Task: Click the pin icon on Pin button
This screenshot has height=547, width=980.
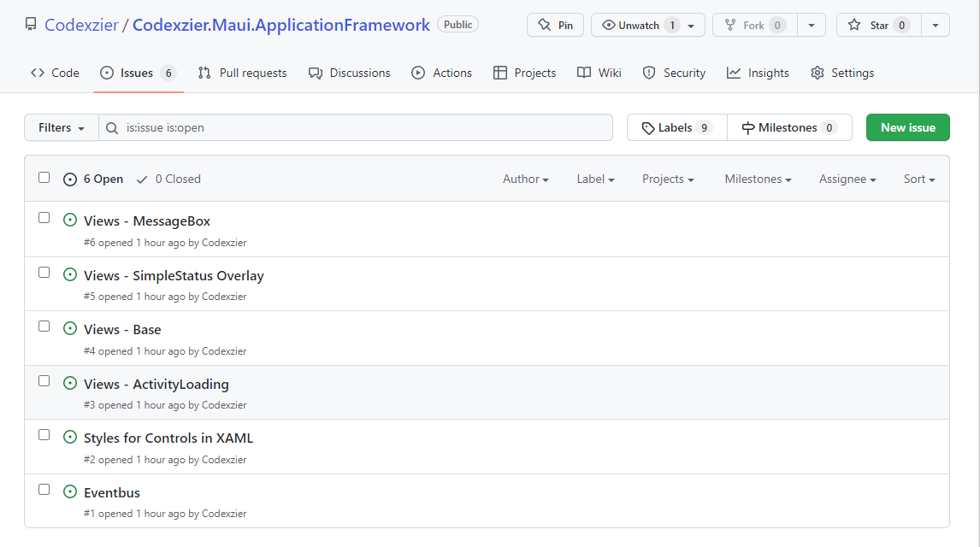Action: 545,25
